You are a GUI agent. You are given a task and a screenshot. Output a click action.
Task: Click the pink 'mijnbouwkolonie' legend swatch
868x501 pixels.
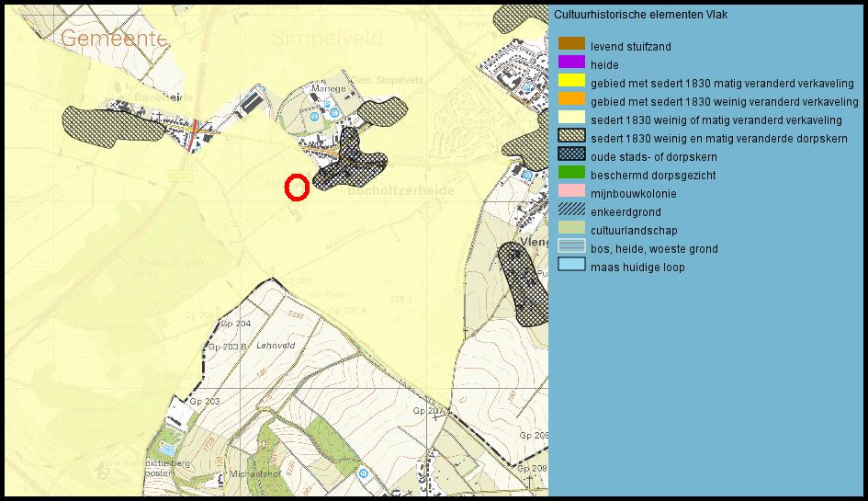pos(571,191)
